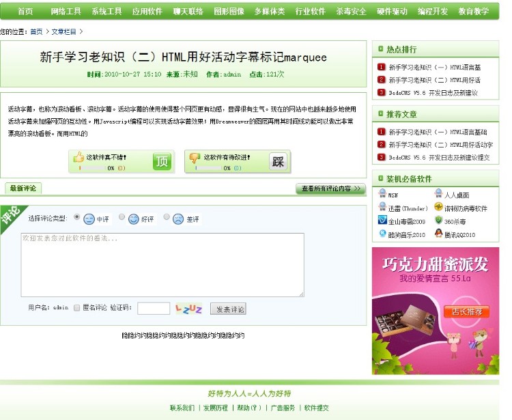
Task: Click the 360杀毒 shield icon
Action: coord(438,220)
